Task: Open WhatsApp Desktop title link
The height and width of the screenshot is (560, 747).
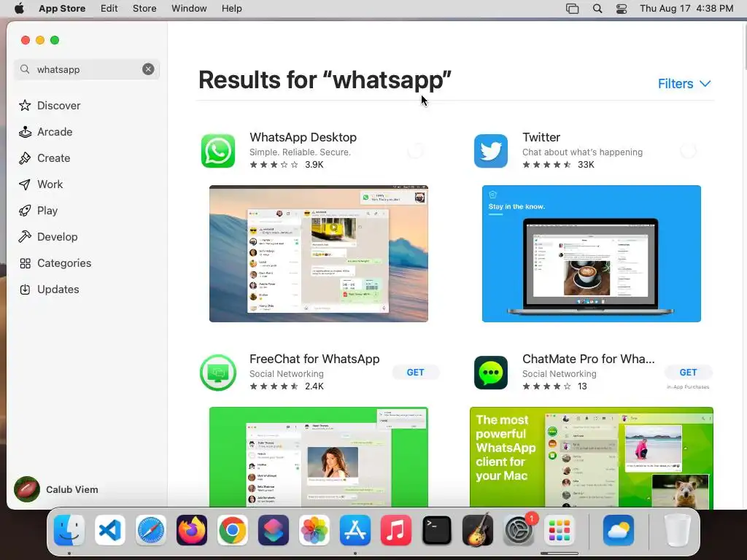Action: pos(303,137)
